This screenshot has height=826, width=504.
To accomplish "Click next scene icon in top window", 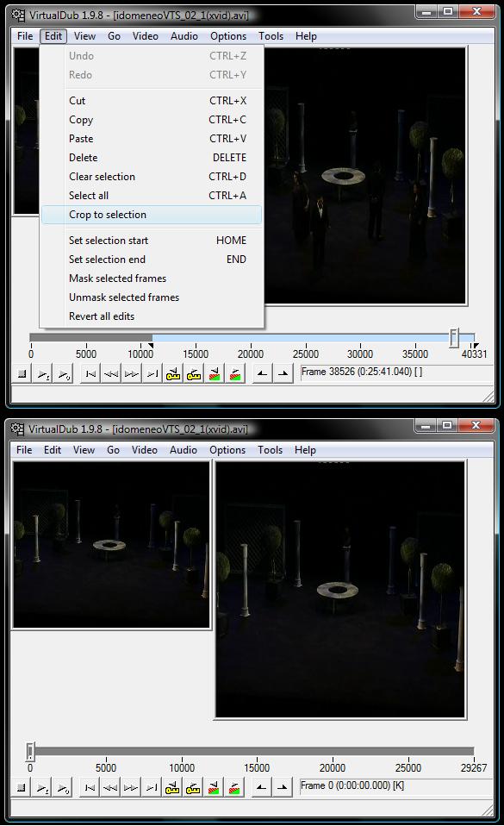I will [235, 374].
